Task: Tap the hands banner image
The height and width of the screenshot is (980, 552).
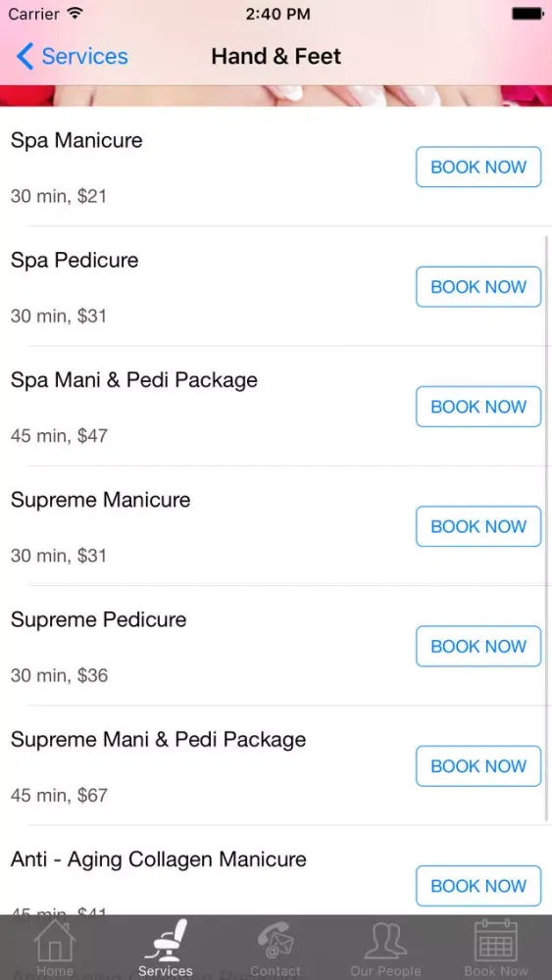Action: (x=276, y=96)
